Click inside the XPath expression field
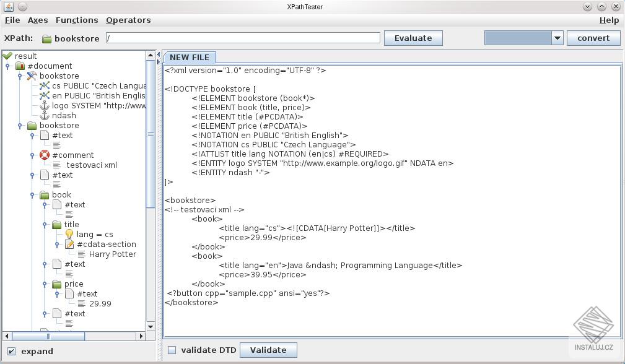The height and width of the screenshot is (364, 625). point(242,38)
